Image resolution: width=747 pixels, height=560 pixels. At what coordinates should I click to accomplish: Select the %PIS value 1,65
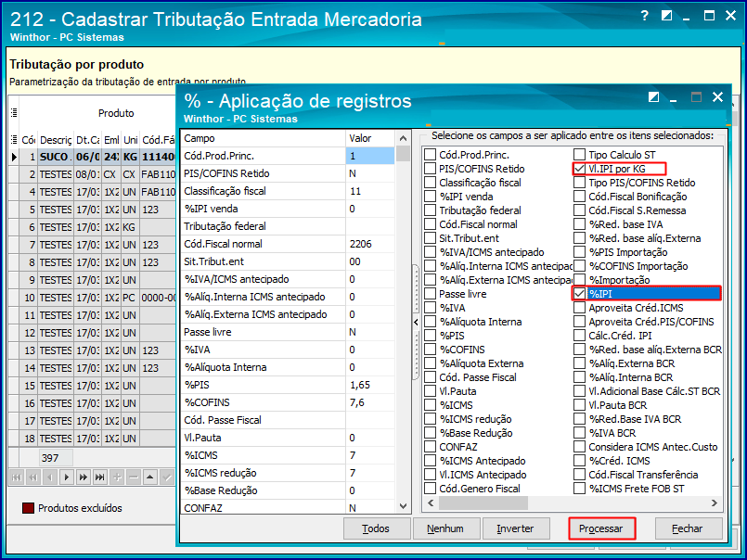[x=370, y=385]
